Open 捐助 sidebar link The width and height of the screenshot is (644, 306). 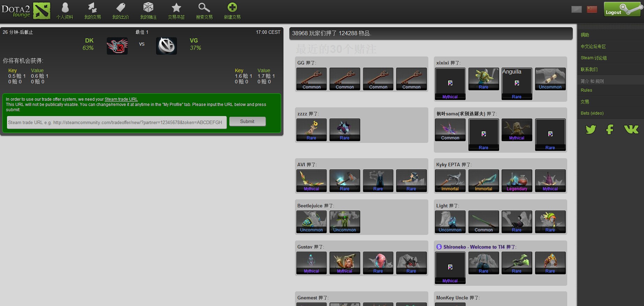coord(585,35)
